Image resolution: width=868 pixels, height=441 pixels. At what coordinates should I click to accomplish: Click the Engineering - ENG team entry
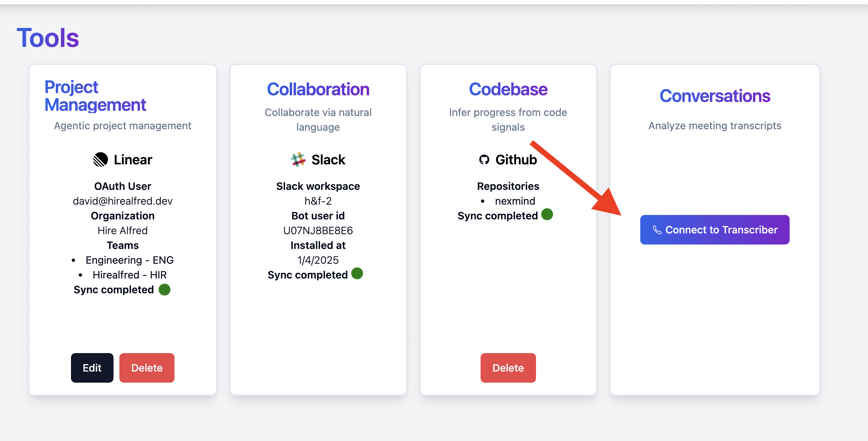[x=129, y=260]
